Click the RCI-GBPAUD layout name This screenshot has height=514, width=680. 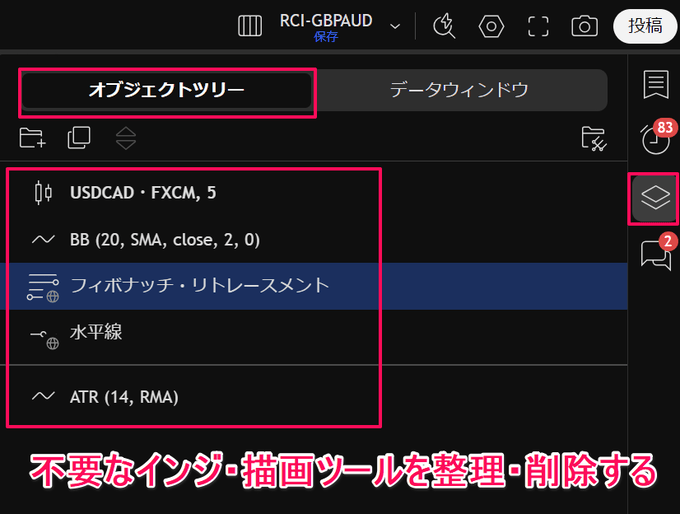click(x=326, y=20)
